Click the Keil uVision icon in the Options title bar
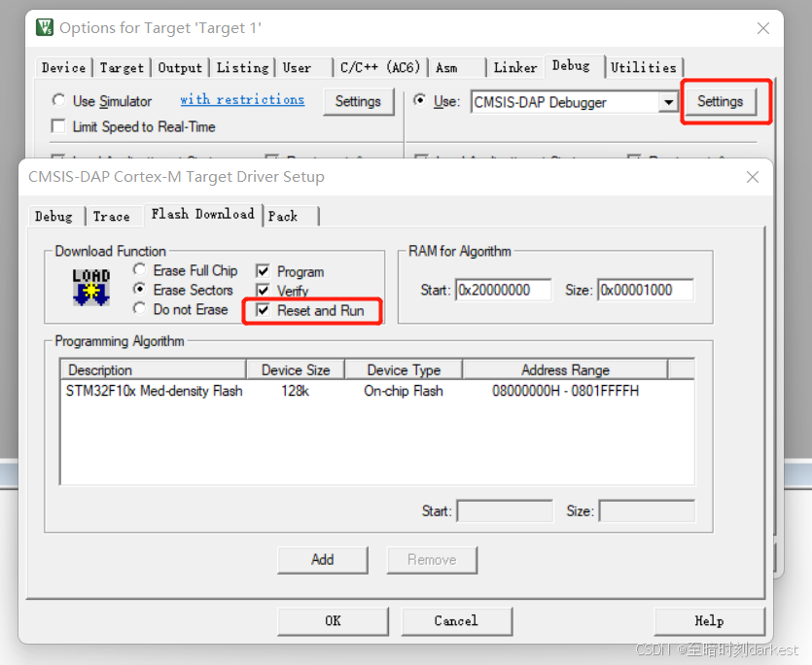812x665 pixels. 45,27
